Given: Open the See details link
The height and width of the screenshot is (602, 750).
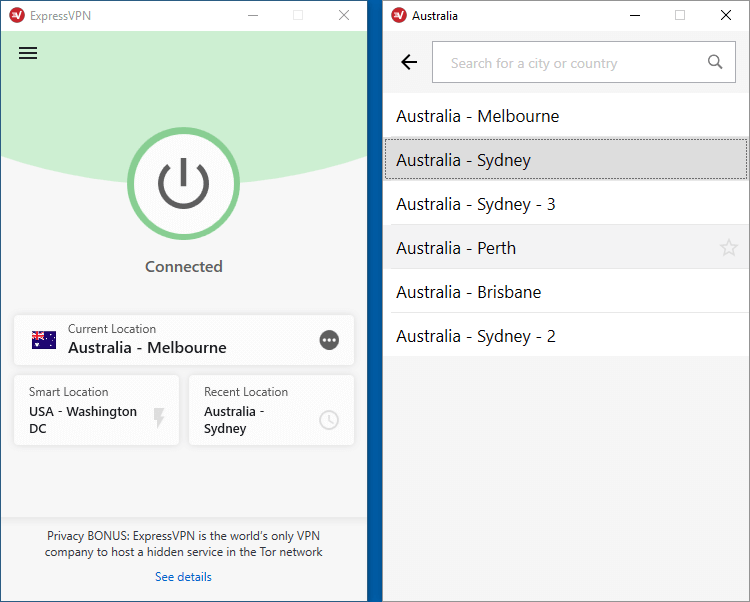Looking at the screenshot, I should tap(183, 577).
